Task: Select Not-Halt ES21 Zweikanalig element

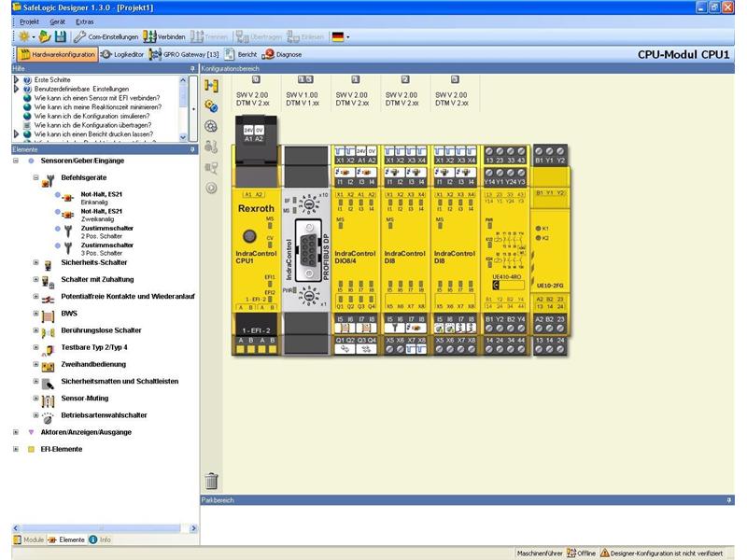Action: (x=101, y=216)
